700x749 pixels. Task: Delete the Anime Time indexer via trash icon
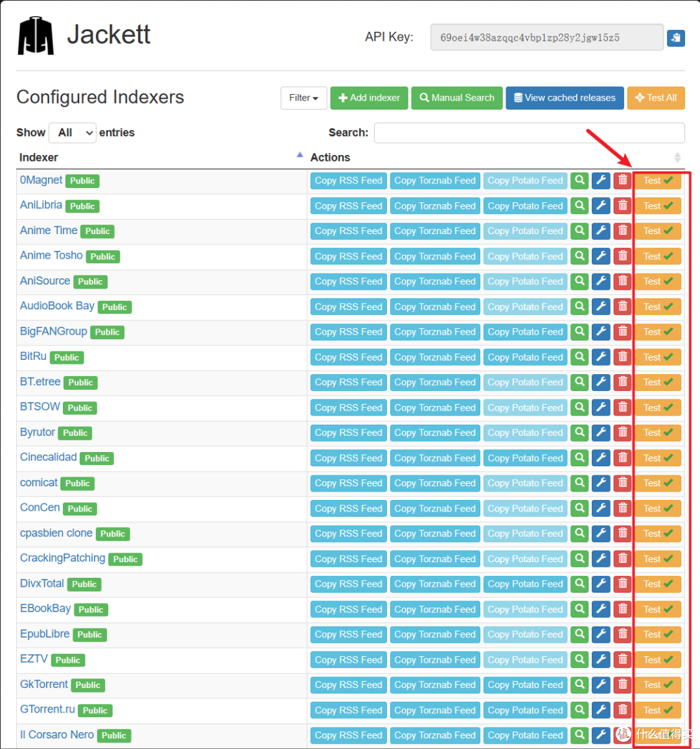pyautogui.click(x=623, y=231)
